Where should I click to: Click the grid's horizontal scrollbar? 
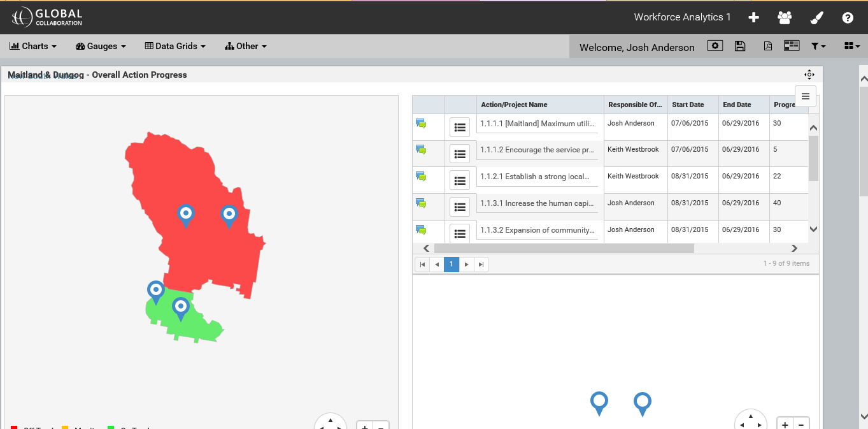tap(564, 249)
